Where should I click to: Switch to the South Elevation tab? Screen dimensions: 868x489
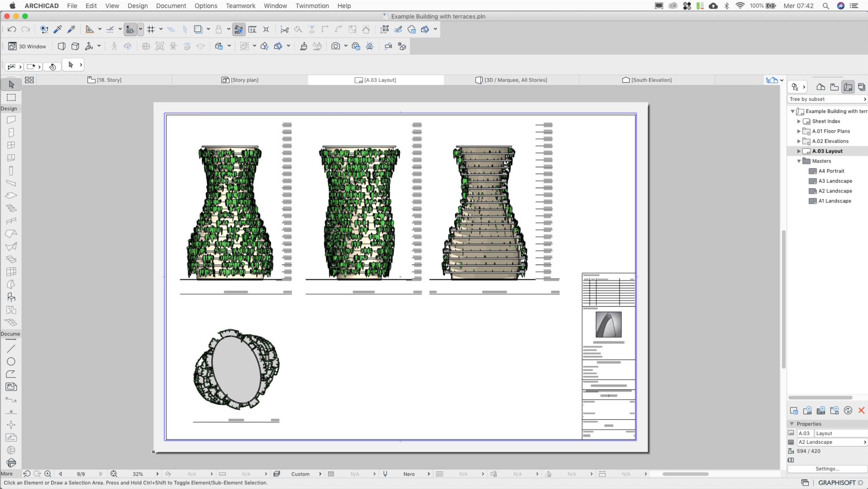pos(646,80)
